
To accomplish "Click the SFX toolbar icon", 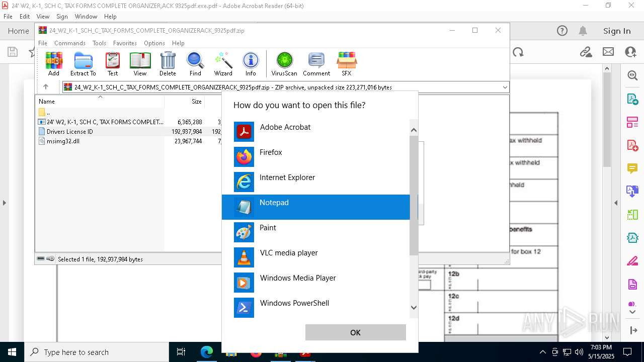I will pos(347,64).
